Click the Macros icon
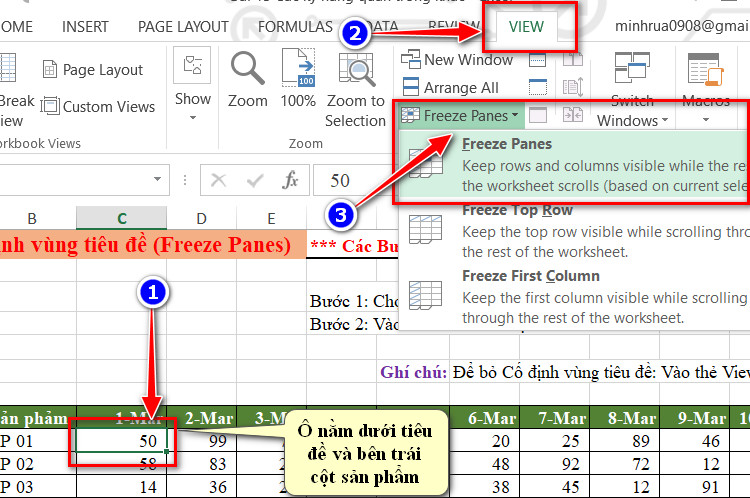The image size is (750, 498). pos(706,69)
